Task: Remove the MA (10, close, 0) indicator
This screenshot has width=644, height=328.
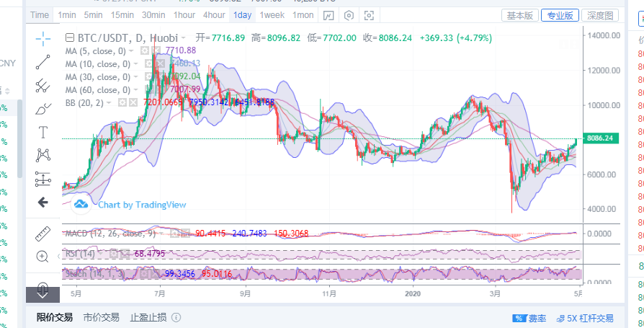Action: point(159,63)
